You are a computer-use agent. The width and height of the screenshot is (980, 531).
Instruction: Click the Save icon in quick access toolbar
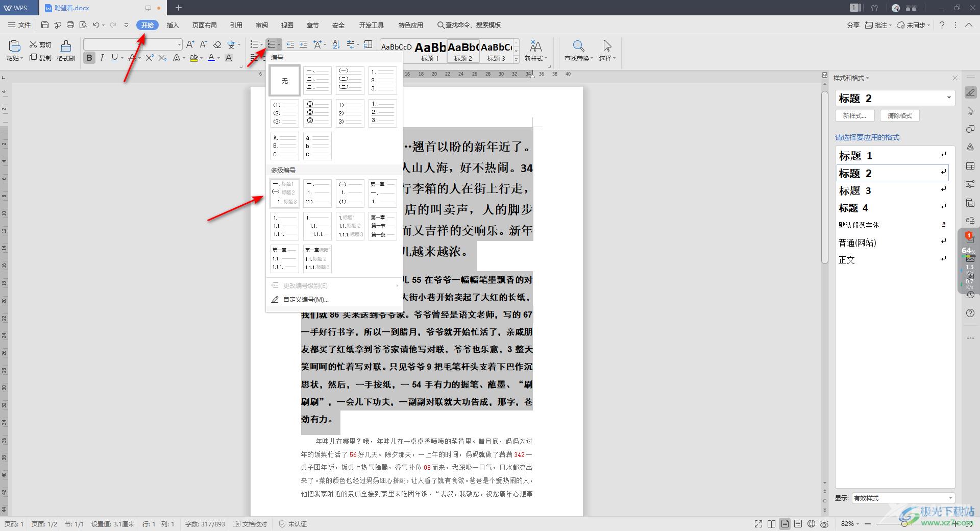pyautogui.click(x=45, y=25)
